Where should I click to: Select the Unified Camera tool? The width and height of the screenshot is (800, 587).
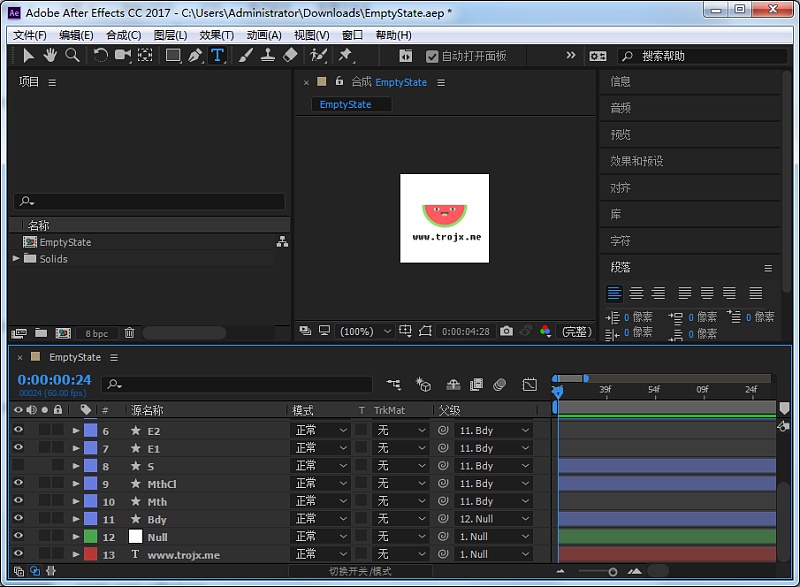point(122,55)
